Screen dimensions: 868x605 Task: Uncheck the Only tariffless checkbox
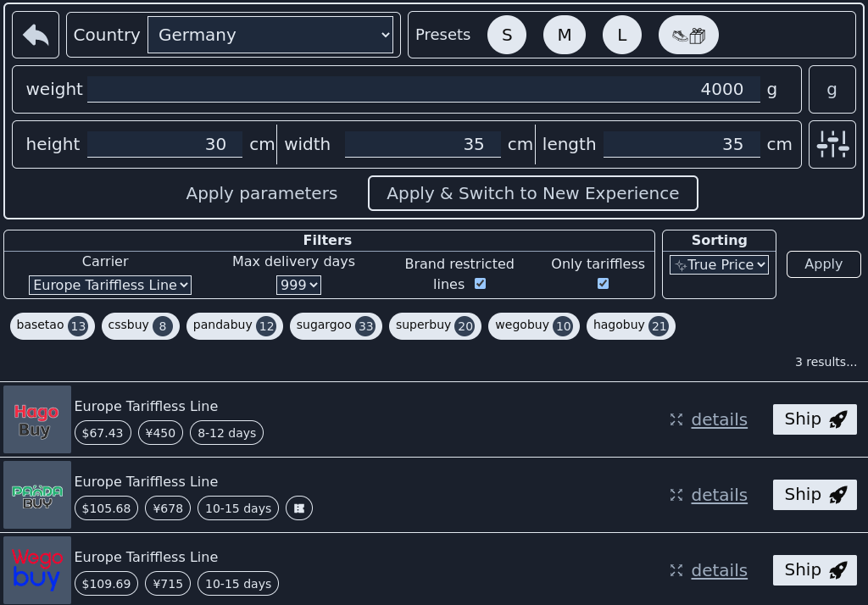pyautogui.click(x=603, y=283)
